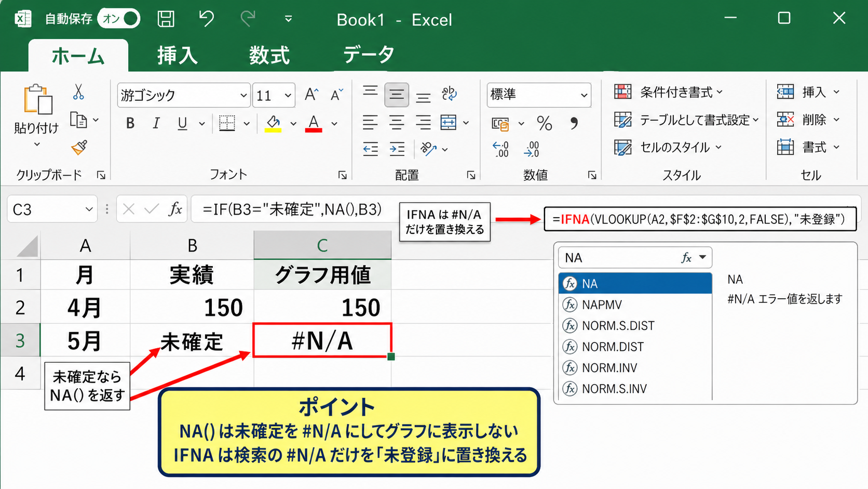Click the text Orientation icon

point(428,150)
